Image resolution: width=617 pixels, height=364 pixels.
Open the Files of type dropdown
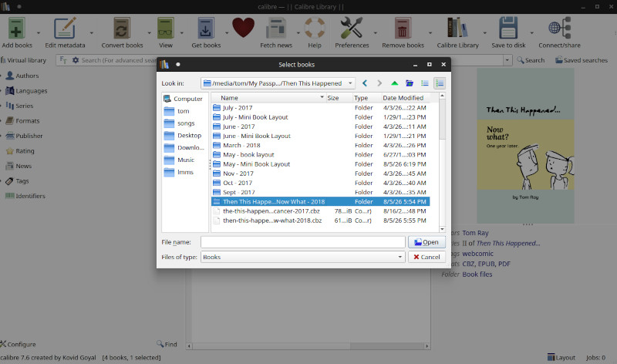point(400,257)
